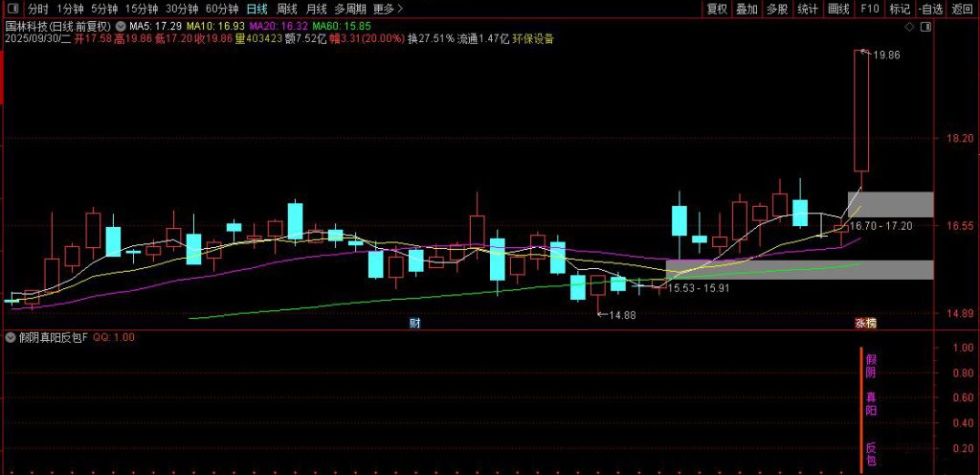Click the 涨榜 marker below the last candle

(x=865, y=323)
